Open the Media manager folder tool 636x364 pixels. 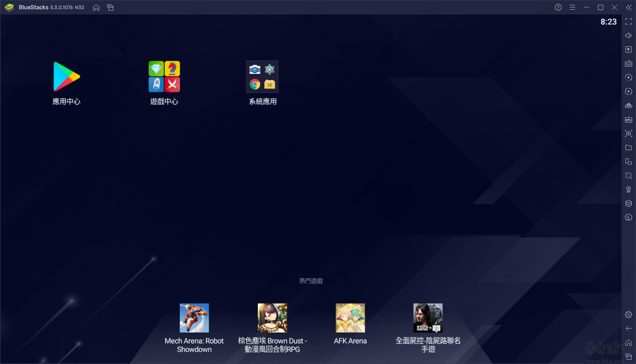(x=629, y=147)
